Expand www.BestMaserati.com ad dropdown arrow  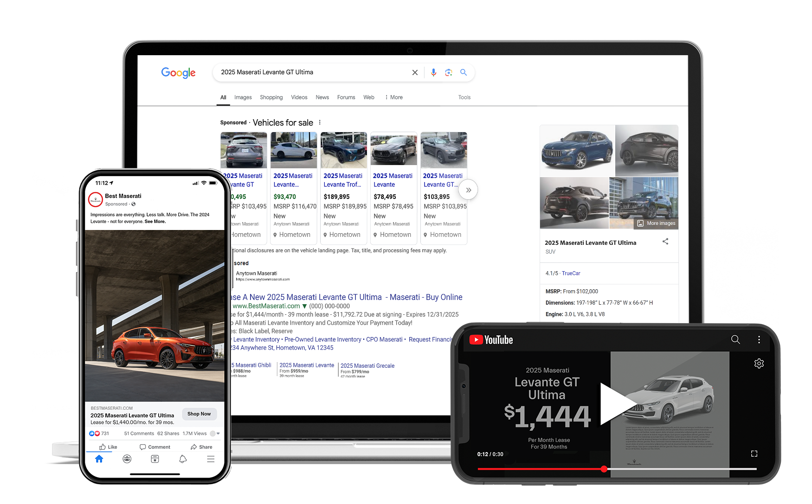(x=304, y=306)
